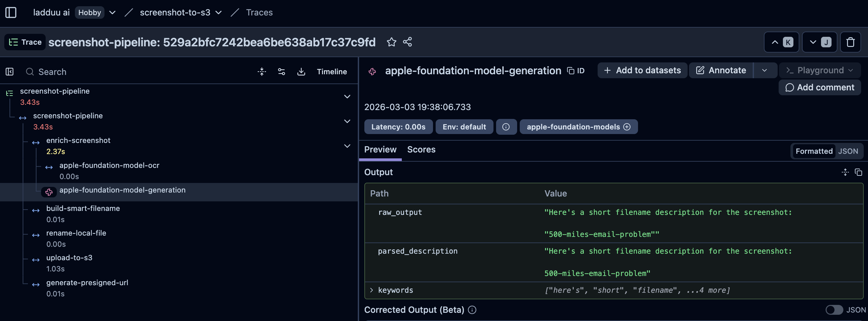This screenshot has width=868, height=321.
Task: Toggle JSON view for Corrected Output
Action: (x=834, y=310)
